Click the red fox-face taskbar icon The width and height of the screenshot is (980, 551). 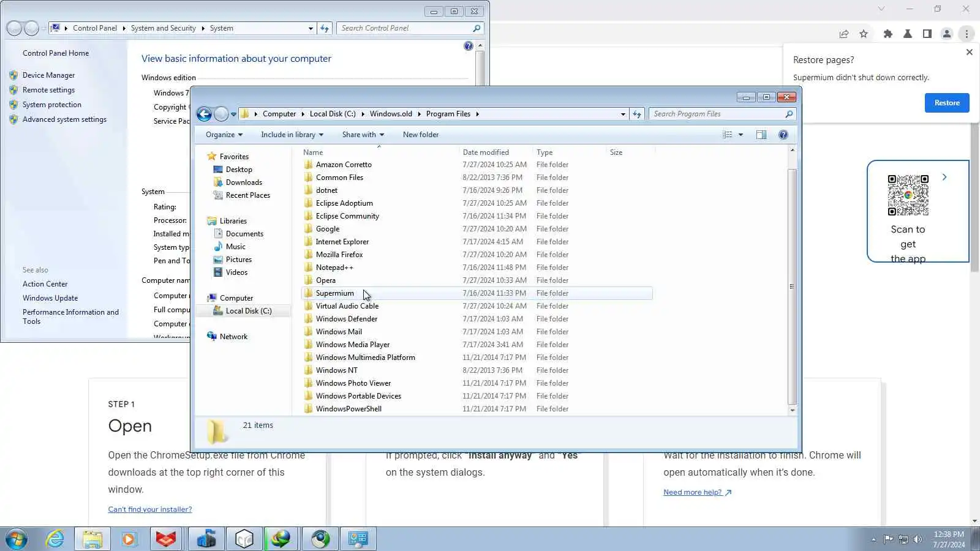(x=165, y=539)
